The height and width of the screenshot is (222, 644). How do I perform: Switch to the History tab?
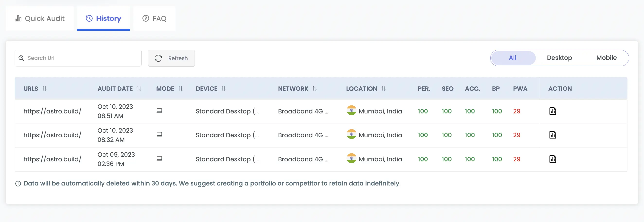pyautogui.click(x=103, y=18)
